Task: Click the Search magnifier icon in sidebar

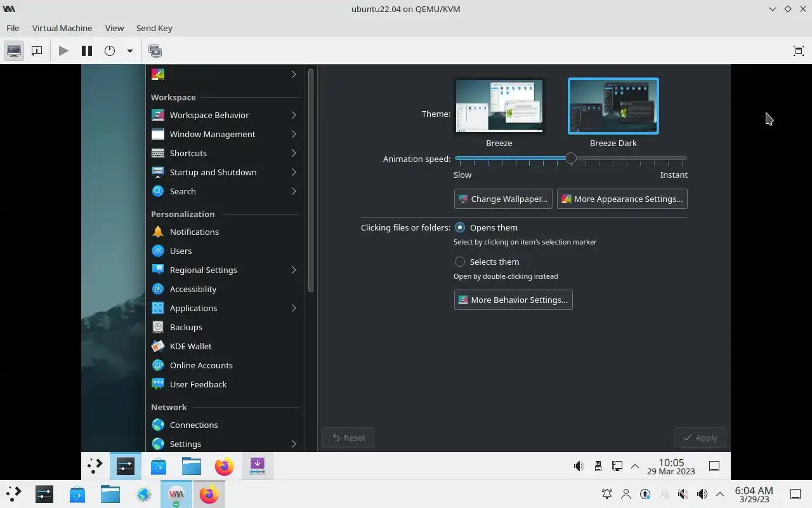Action: pyautogui.click(x=158, y=191)
